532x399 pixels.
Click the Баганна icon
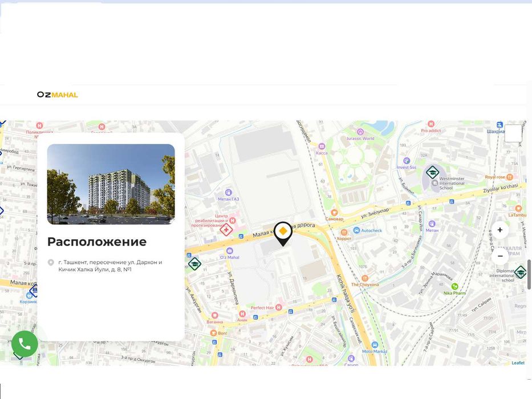coord(214,316)
